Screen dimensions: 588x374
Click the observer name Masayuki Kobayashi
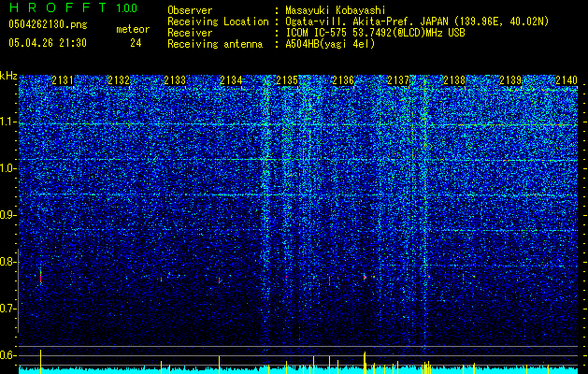(336, 10)
